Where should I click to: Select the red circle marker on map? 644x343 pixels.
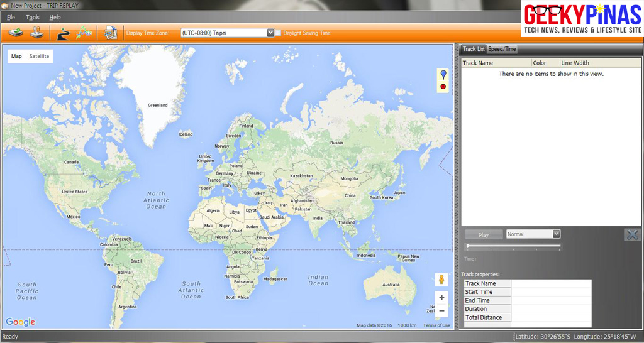coord(443,87)
